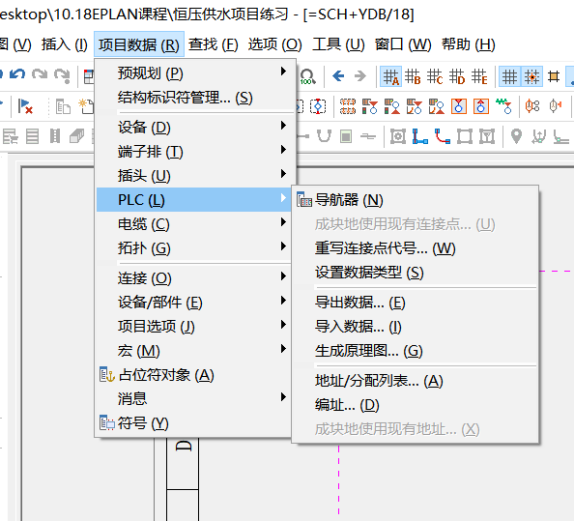Click the location pin icon

click(516, 136)
